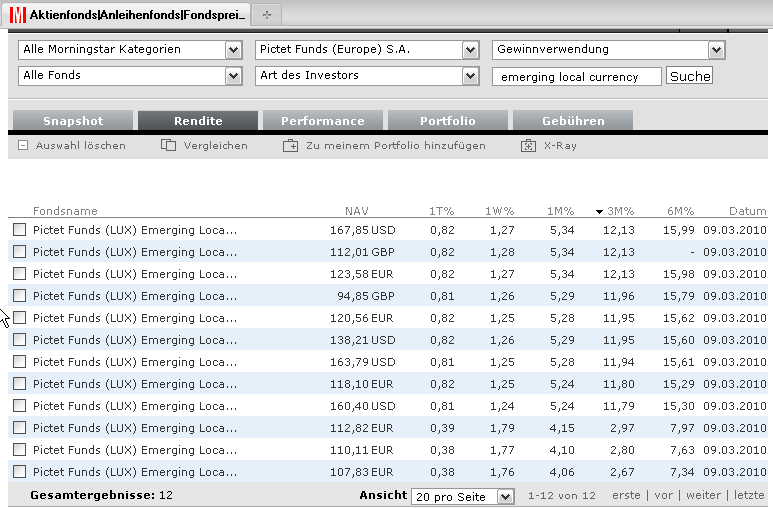Click the Suche button
Viewport: 773px width, 508px height.
(x=689, y=76)
